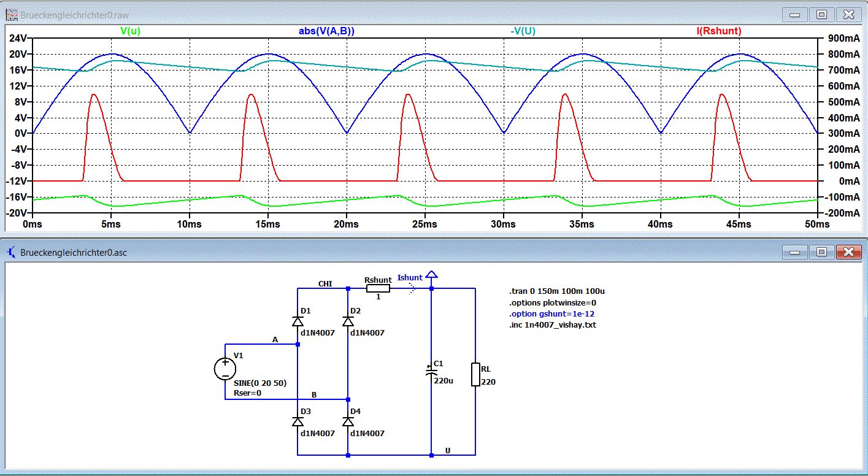Click the Rshunt resistor symbol
Viewport: 868px width, 476px height.
point(378,288)
